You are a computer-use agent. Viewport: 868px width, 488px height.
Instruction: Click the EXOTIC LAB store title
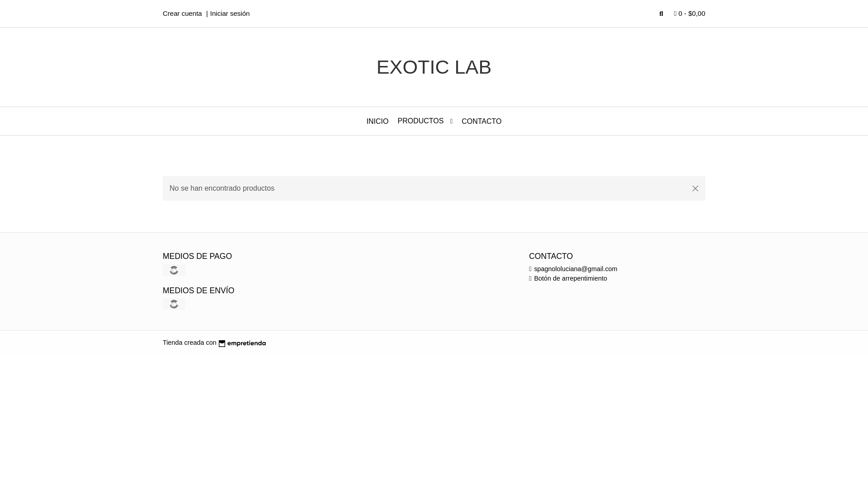tap(434, 67)
